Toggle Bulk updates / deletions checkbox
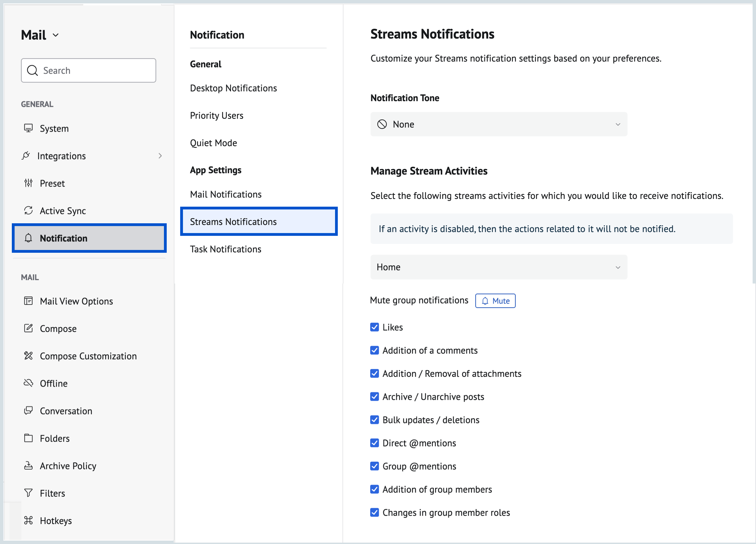The width and height of the screenshot is (756, 544). point(375,420)
